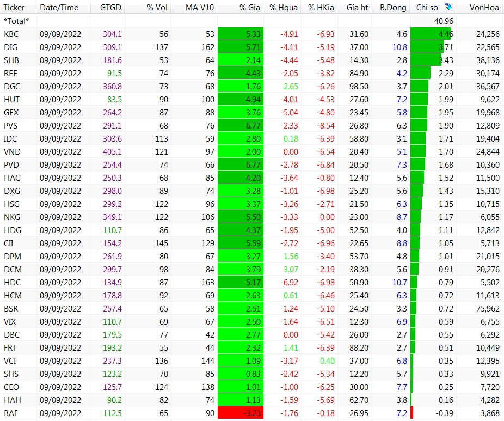Select the FRT ticker
Screen dimensions: 504x421
click(x=10, y=348)
